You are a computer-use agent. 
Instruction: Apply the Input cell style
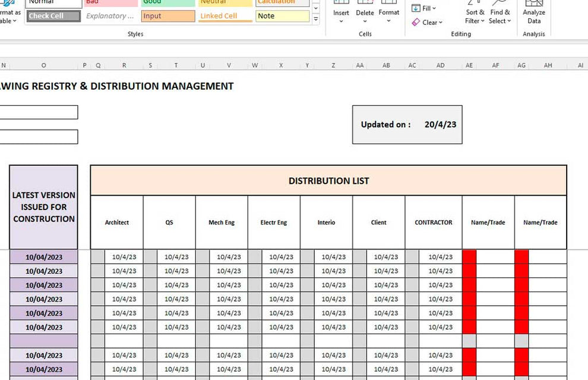point(167,16)
